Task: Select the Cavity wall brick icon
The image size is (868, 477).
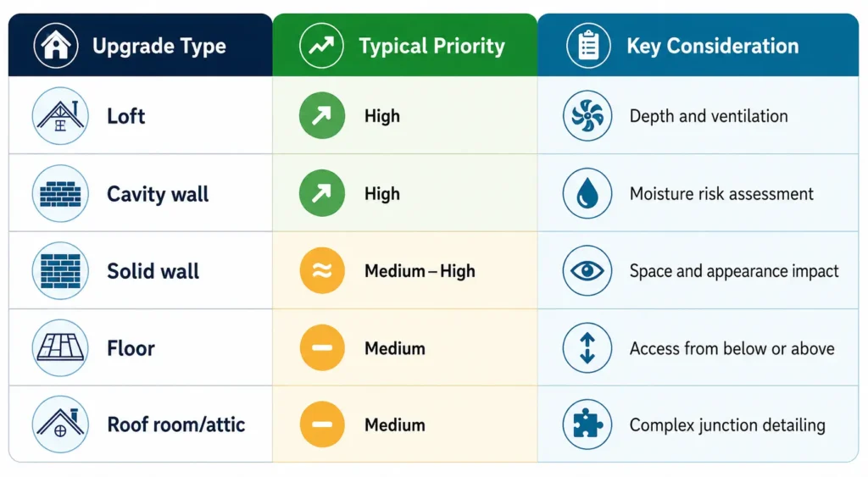Action: point(60,193)
